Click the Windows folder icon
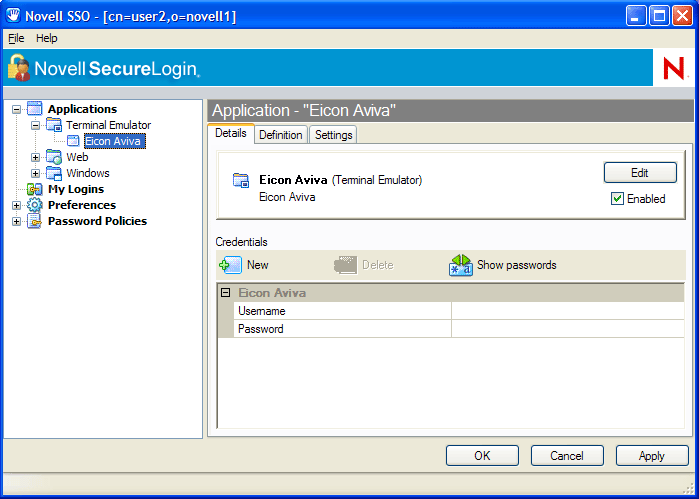Image resolution: width=699 pixels, height=499 pixels. point(54,173)
